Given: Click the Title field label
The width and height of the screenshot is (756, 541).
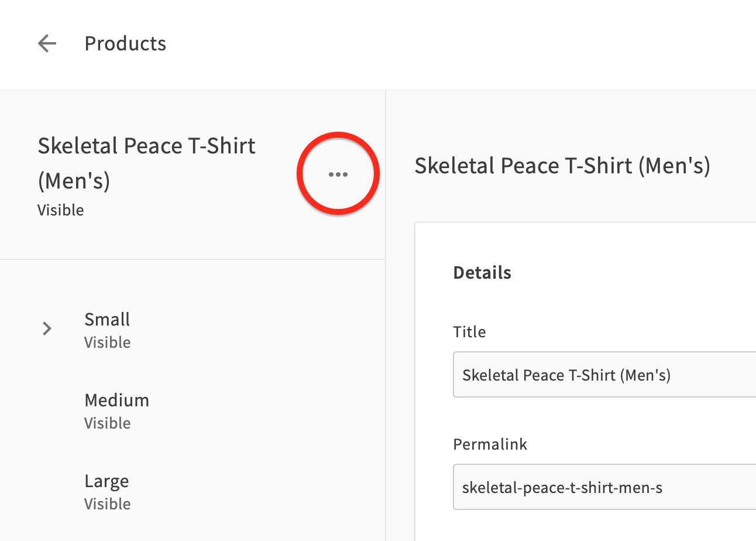Looking at the screenshot, I should [x=469, y=332].
